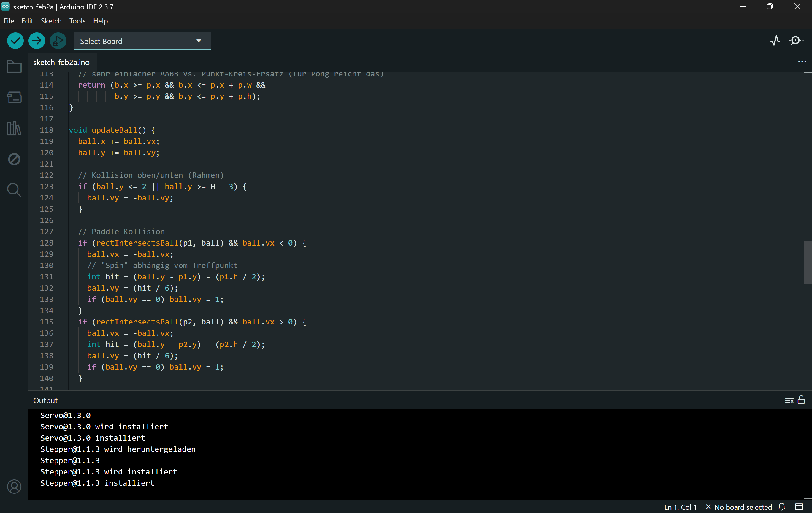This screenshot has height=513, width=812.
Task: Open the Boards Manager panel
Action: [14, 97]
